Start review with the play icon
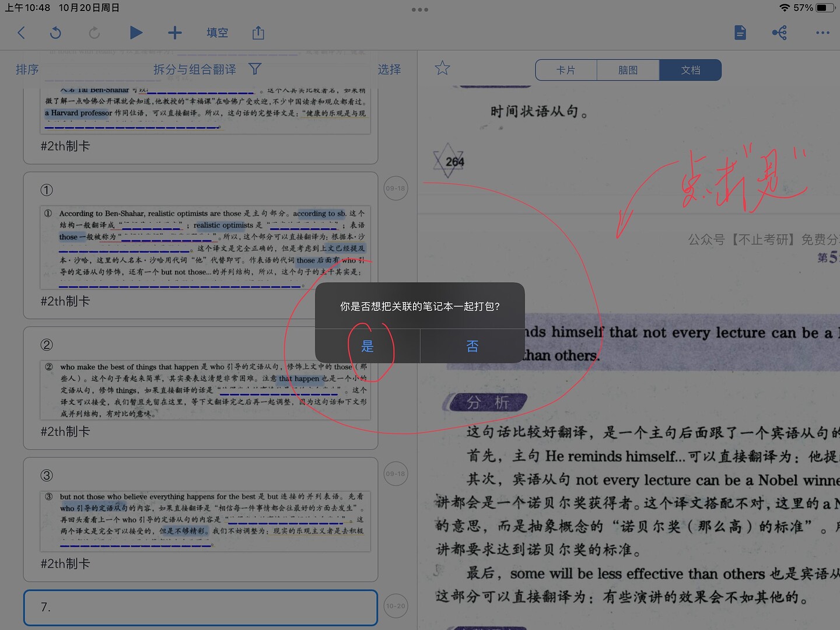840x630 pixels. tap(136, 33)
